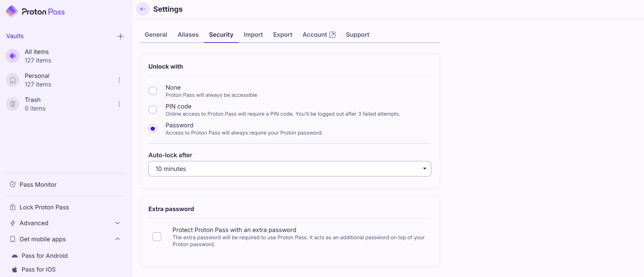The width and height of the screenshot is (644, 277).
Task: Click the Lock Proton Pass padlock icon
Action: coord(13,207)
